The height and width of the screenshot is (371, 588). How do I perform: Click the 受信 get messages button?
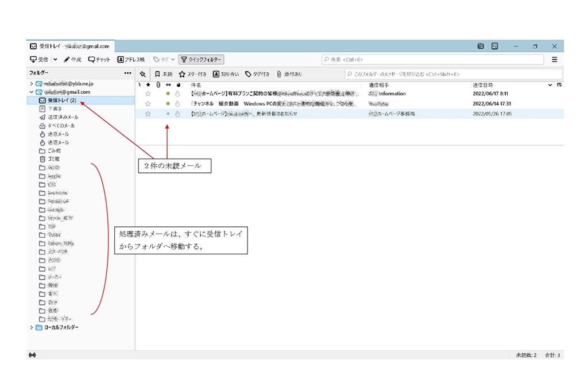pos(39,59)
